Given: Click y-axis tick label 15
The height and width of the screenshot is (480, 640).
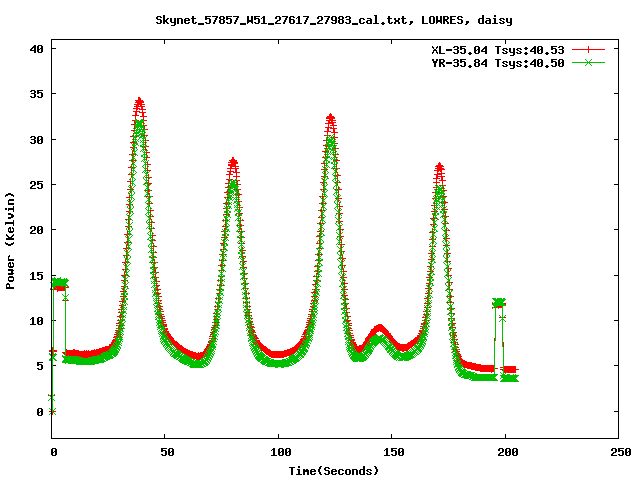Looking at the screenshot, I should pyautogui.click(x=36, y=276).
